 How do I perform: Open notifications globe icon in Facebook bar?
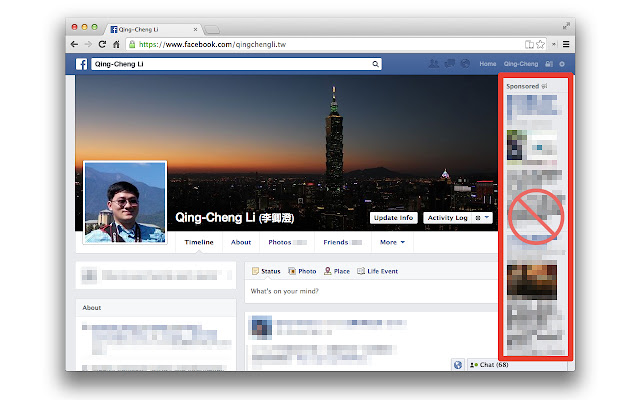[465, 64]
